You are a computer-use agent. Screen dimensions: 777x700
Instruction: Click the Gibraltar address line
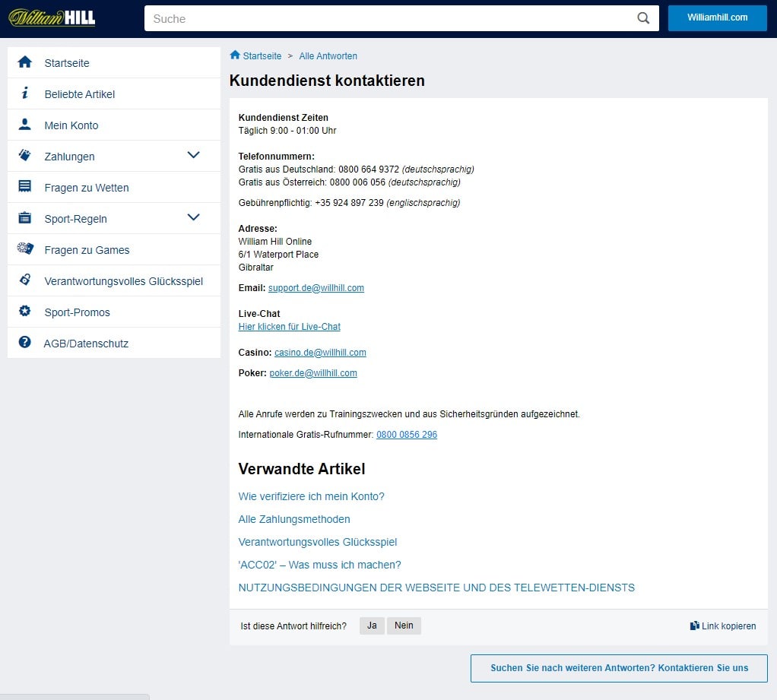[255, 268]
